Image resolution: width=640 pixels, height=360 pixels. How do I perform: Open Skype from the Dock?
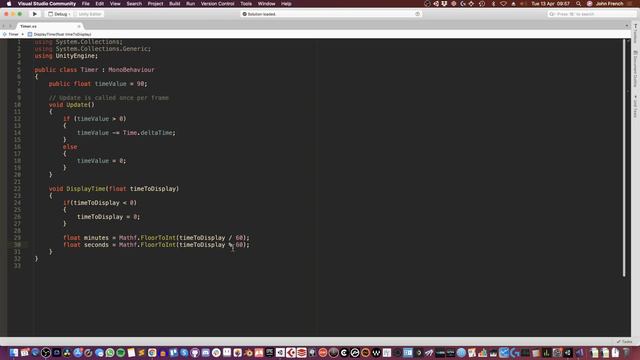(184, 353)
